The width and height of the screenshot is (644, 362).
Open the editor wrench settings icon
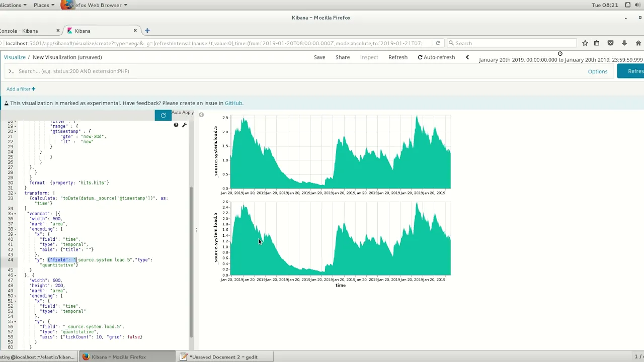[x=184, y=125]
